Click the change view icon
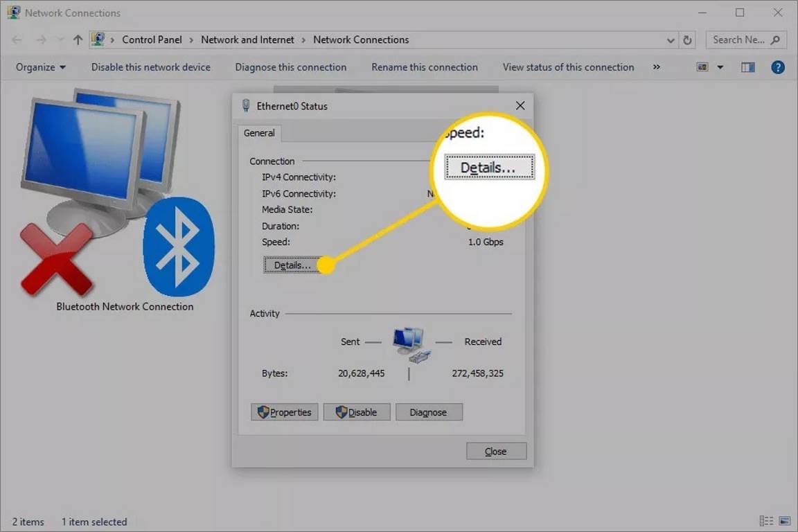Image resolution: width=798 pixels, height=532 pixels. tap(703, 67)
